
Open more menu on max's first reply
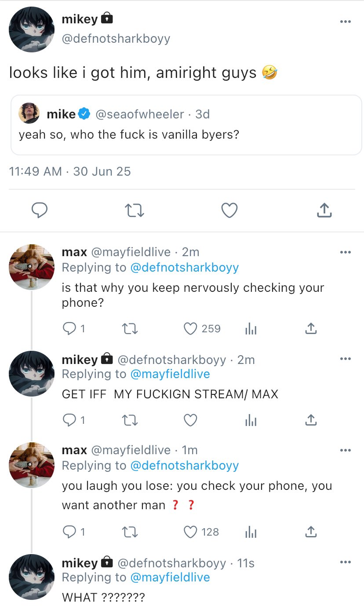[x=346, y=252]
